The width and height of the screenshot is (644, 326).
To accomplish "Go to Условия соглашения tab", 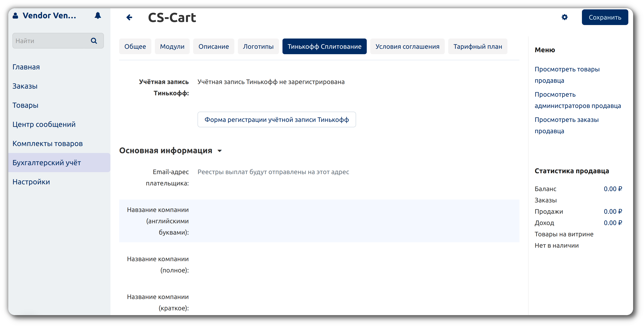I will coord(407,47).
